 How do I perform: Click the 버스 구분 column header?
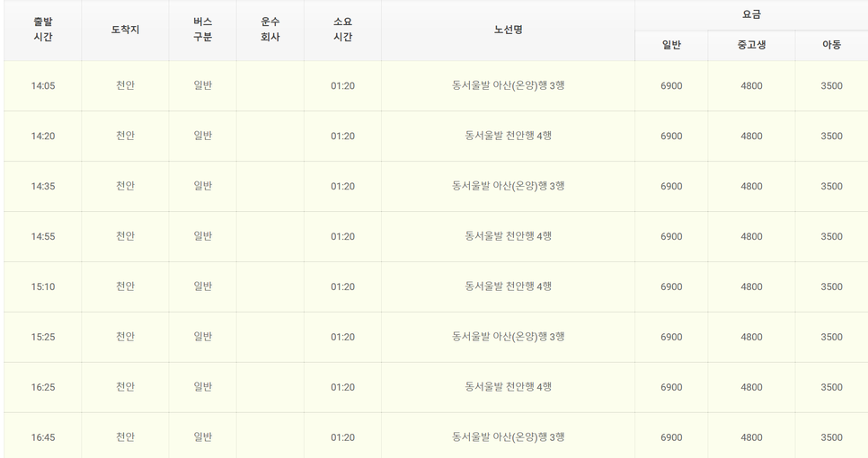[202, 30]
